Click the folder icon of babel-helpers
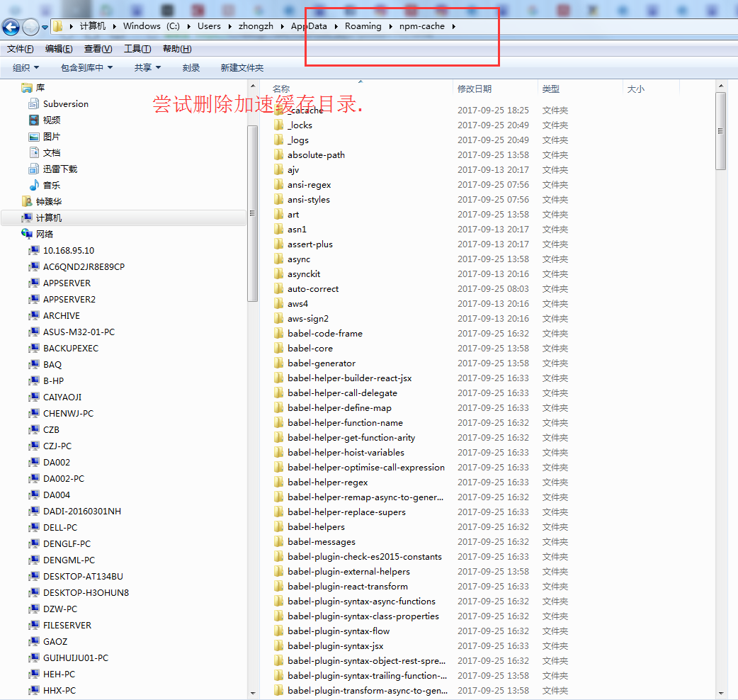 click(278, 526)
